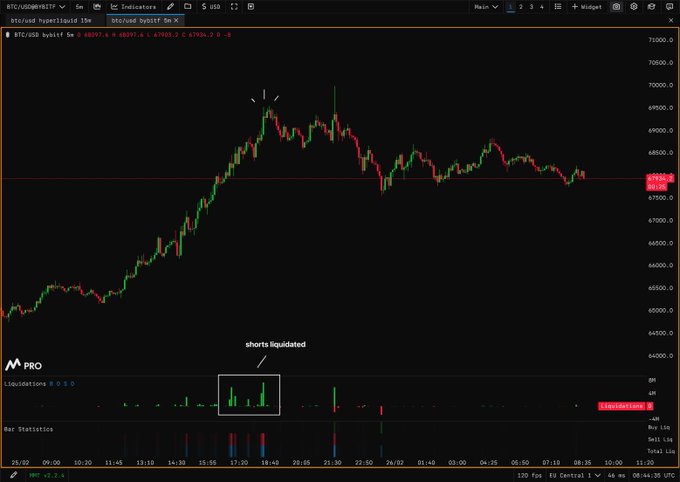Viewport: 680px width, 482px height.
Task: Add a new Widget
Action: coord(587,7)
